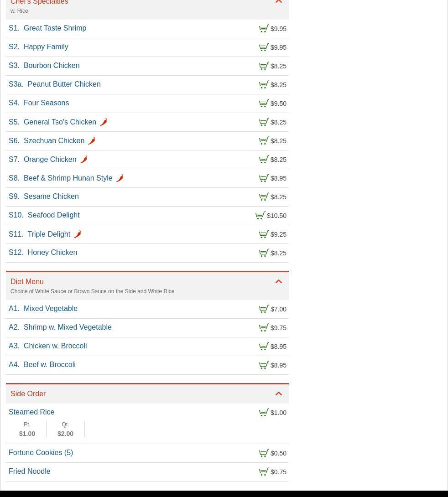The image size is (448, 497).
Task: Click the $8.25 price for Orange Chicken
Action: [278, 160]
